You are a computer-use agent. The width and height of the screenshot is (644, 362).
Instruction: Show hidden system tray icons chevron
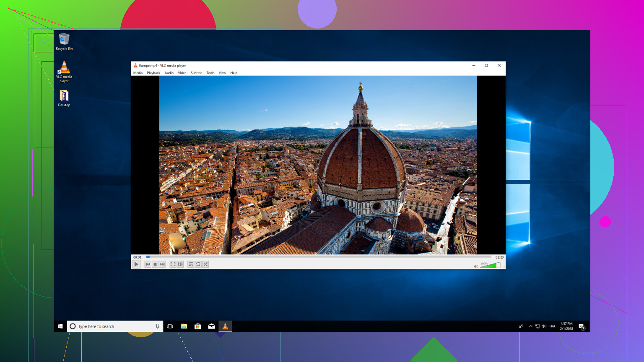coord(531,326)
